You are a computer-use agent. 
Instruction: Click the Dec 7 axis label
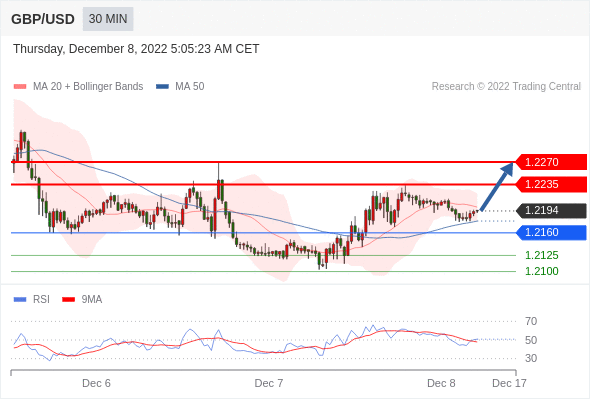coord(269,383)
